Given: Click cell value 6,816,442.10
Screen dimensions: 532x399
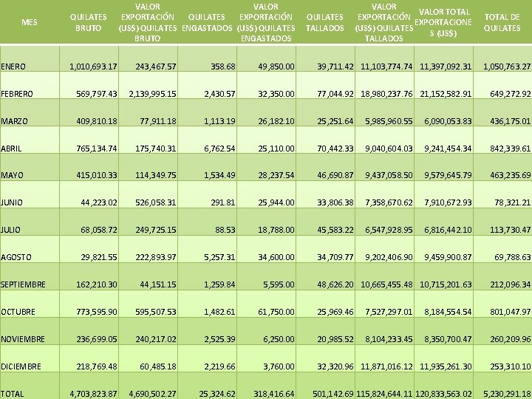Looking at the screenshot, I should [448, 230].
